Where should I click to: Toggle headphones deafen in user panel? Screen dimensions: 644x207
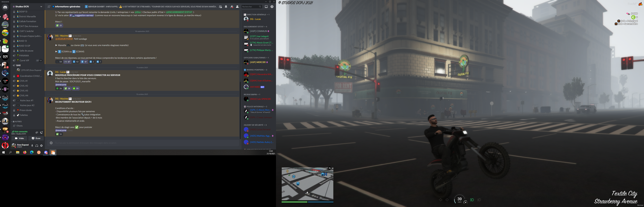coord(37,145)
